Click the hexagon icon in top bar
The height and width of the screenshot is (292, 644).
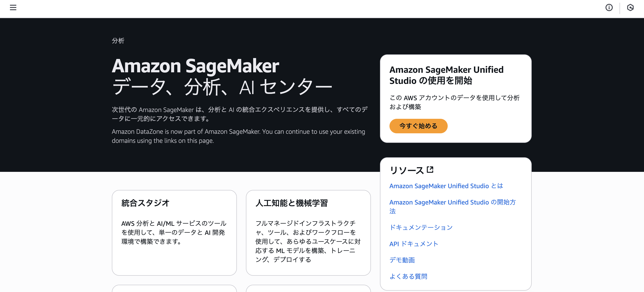630,8
